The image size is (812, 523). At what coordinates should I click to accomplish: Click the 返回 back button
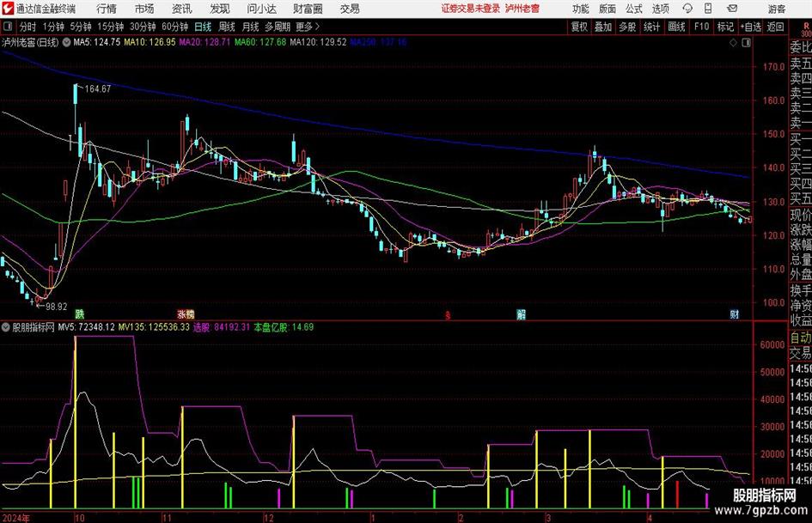(x=775, y=27)
